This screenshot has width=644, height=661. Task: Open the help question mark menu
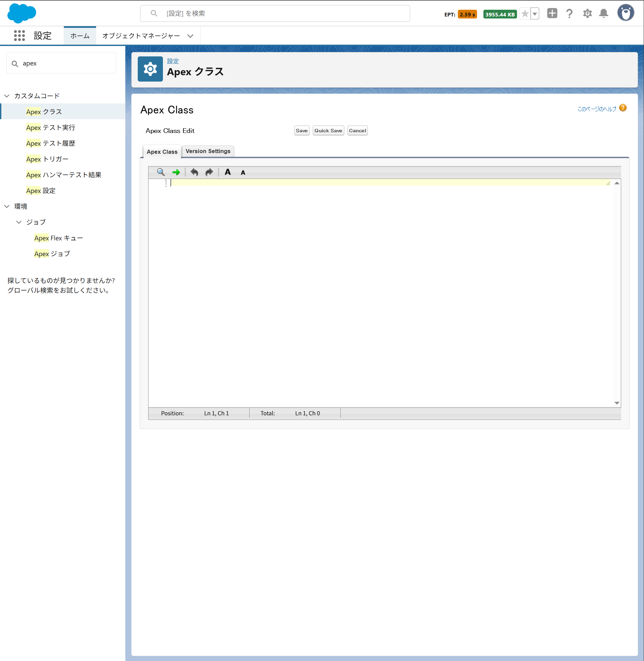569,13
